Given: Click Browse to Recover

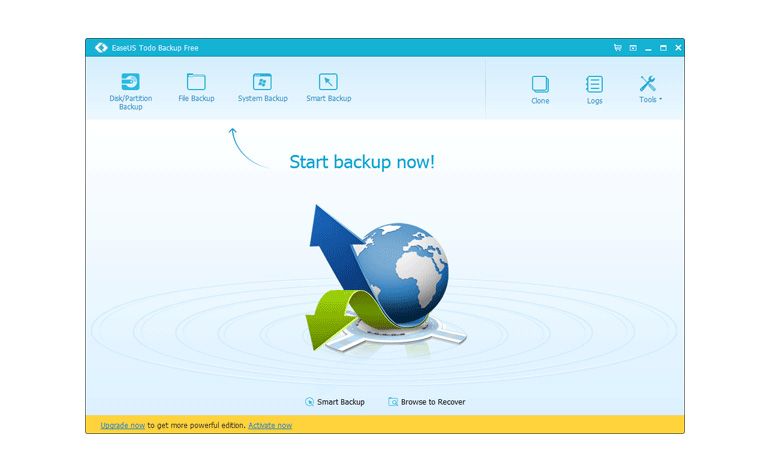Looking at the screenshot, I should coord(427,402).
